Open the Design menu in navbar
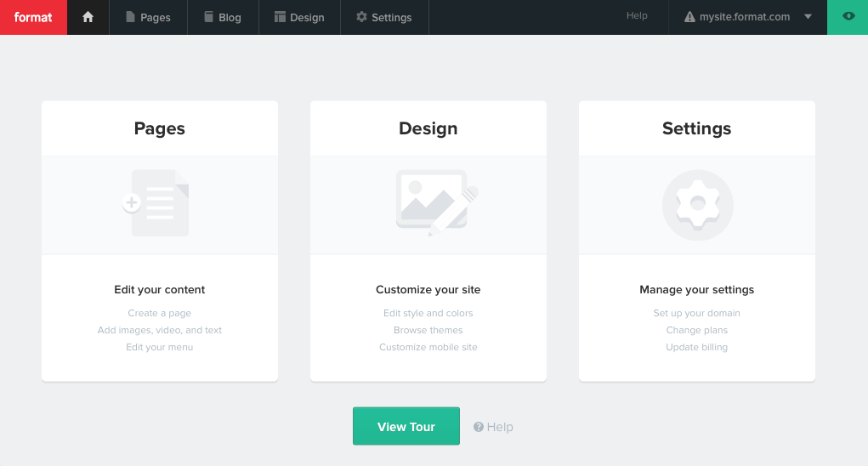The width and height of the screenshot is (868, 466). pos(300,17)
